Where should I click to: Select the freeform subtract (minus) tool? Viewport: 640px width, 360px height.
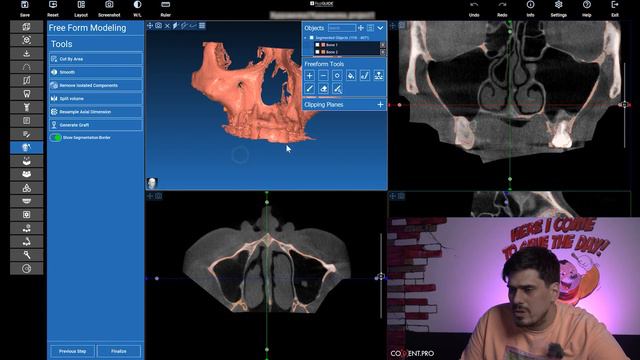click(323, 76)
